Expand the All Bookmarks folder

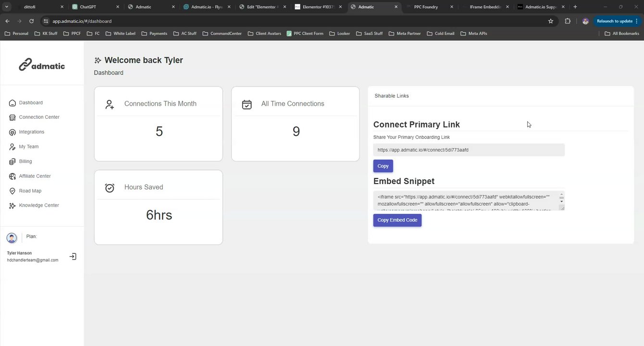click(x=622, y=34)
